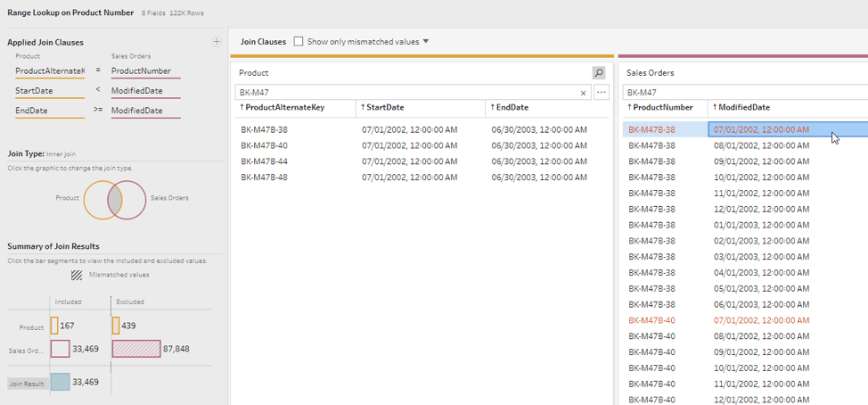Clear the Product search with X icon
Screen dimensions: 868x405
(584, 93)
